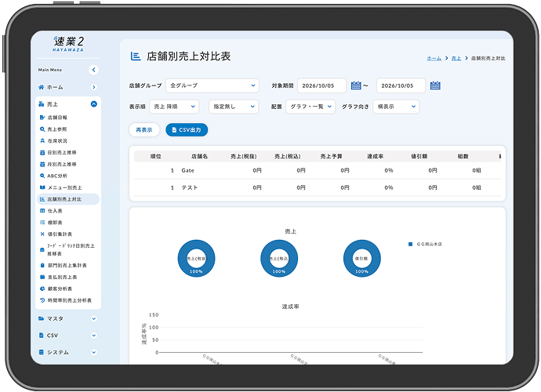Open the ABC分析 magnifier icon
541x392 pixels.
click(42, 176)
